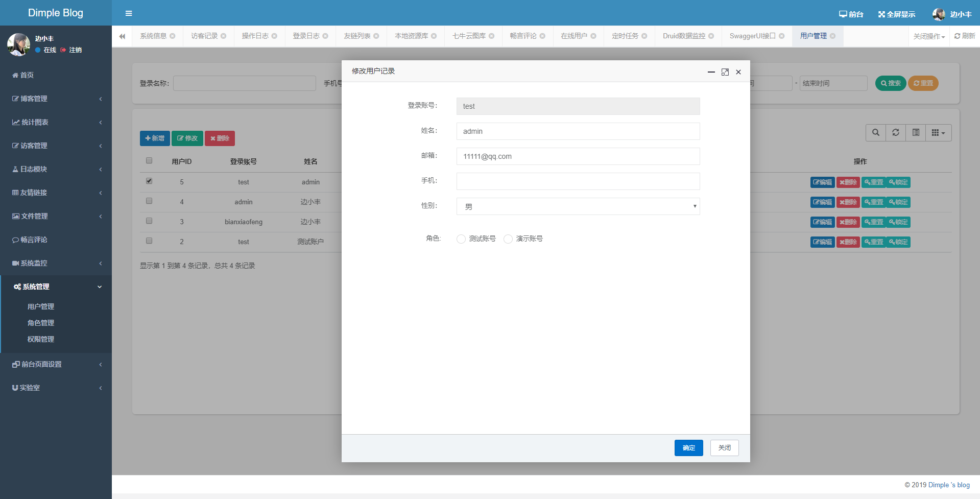
Task: Close the 畅言评论 tab with its x icon
Action: point(542,36)
